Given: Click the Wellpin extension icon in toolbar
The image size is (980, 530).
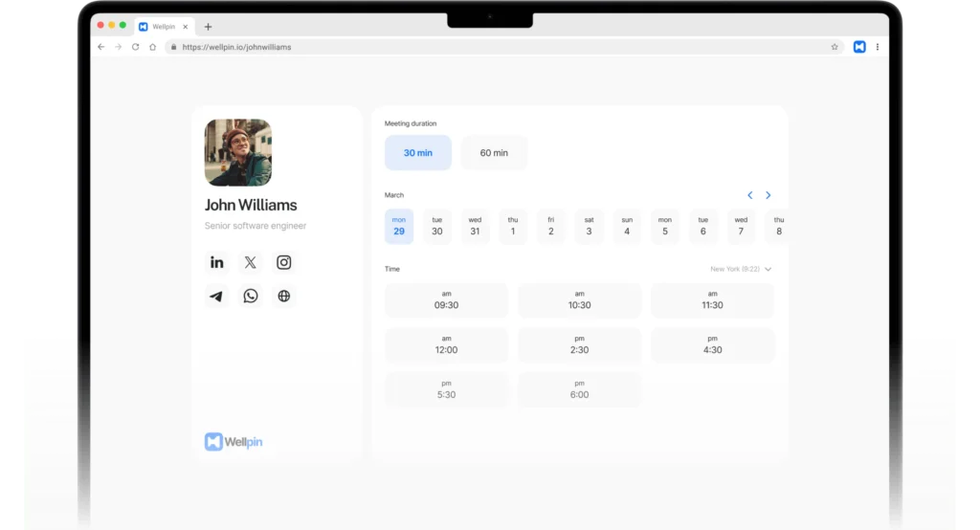Looking at the screenshot, I should [x=858, y=47].
